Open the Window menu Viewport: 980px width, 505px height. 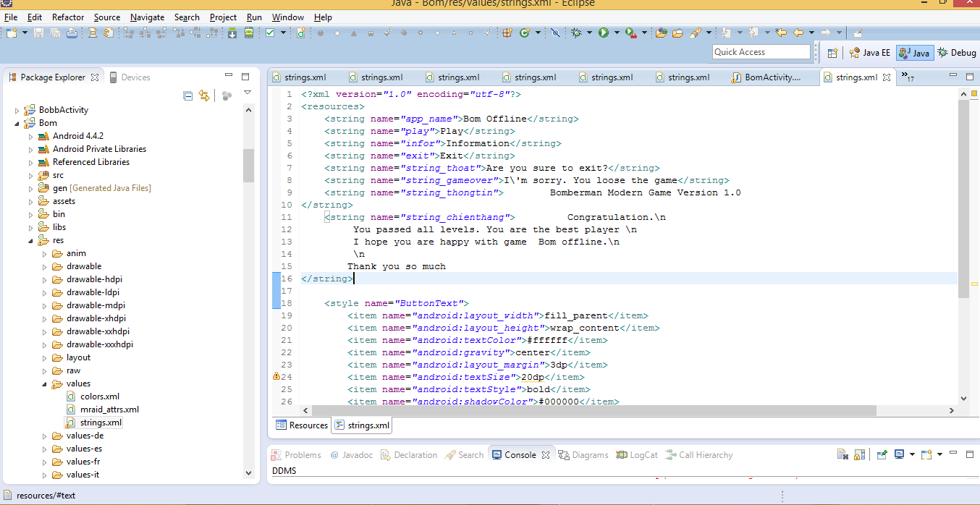click(x=288, y=17)
